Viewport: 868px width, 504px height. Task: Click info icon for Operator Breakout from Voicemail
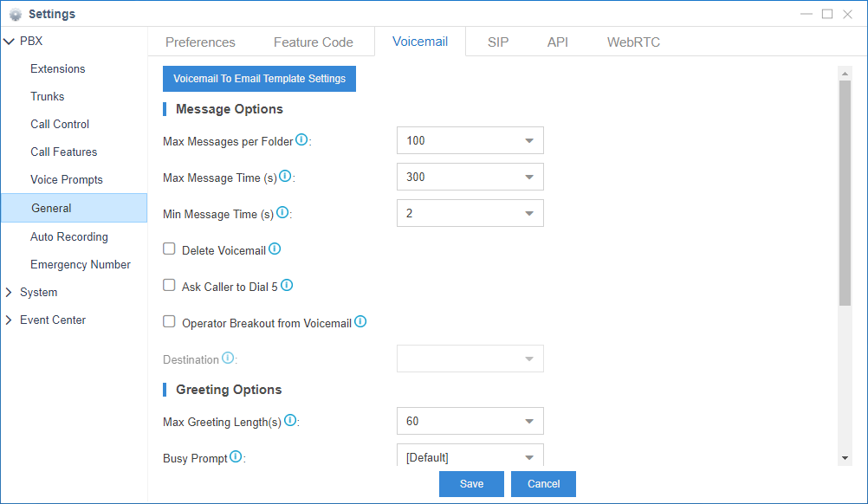(360, 322)
